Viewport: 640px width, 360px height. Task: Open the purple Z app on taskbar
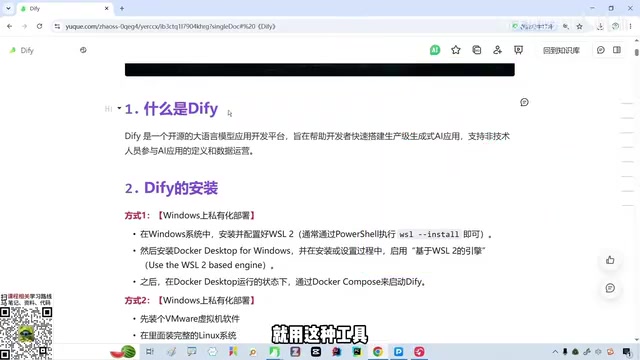(295, 351)
